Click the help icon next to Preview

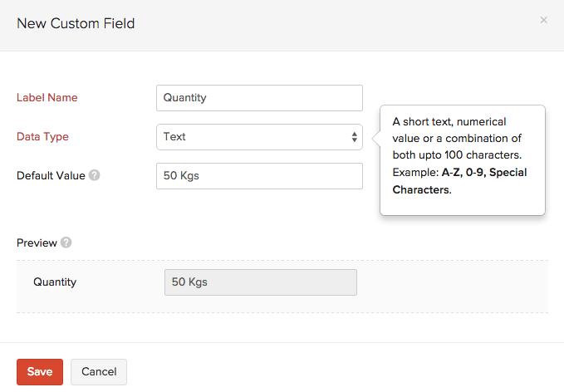point(66,243)
